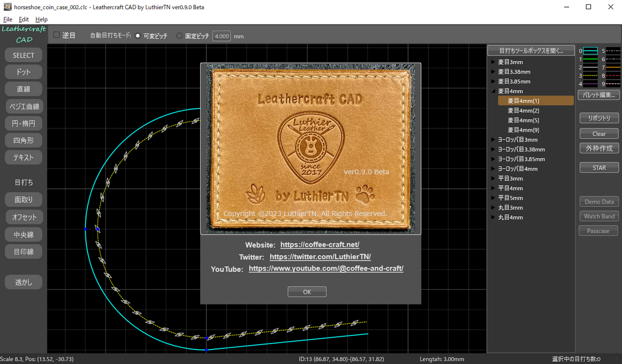Click the リポジトリ repository button

[599, 118]
